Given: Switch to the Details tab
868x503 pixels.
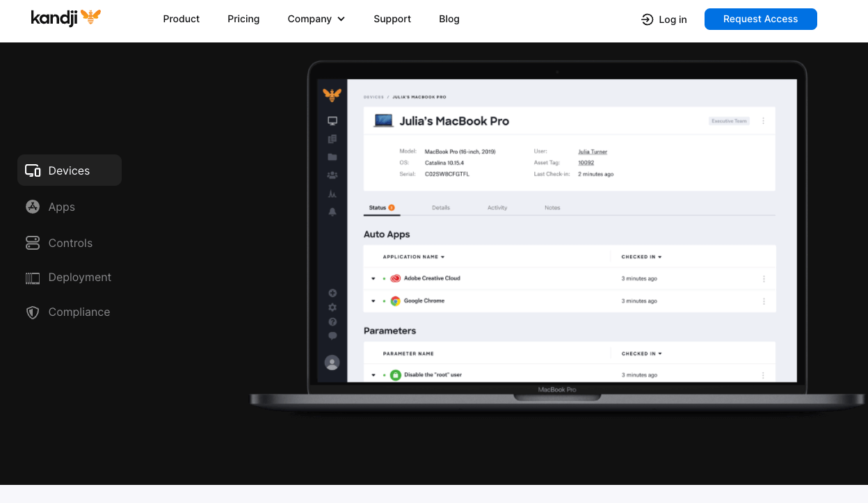Looking at the screenshot, I should pyautogui.click(x=441, y=207).
